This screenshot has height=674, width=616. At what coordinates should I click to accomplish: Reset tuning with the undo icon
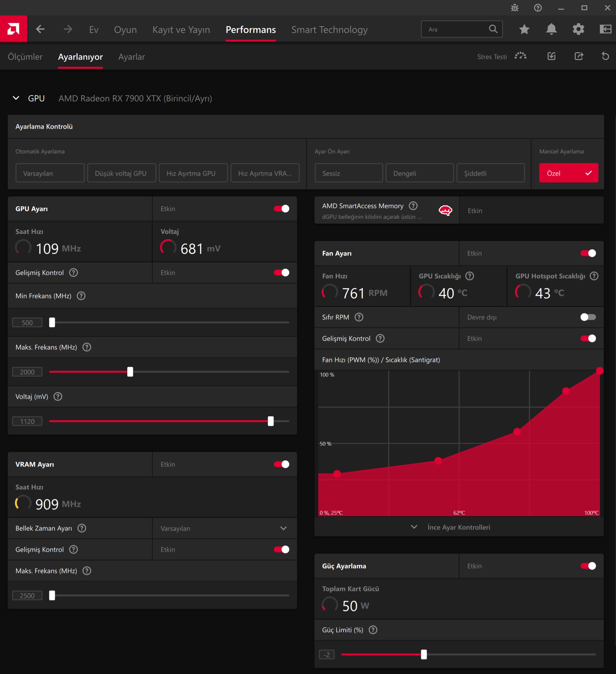[605, 56]
